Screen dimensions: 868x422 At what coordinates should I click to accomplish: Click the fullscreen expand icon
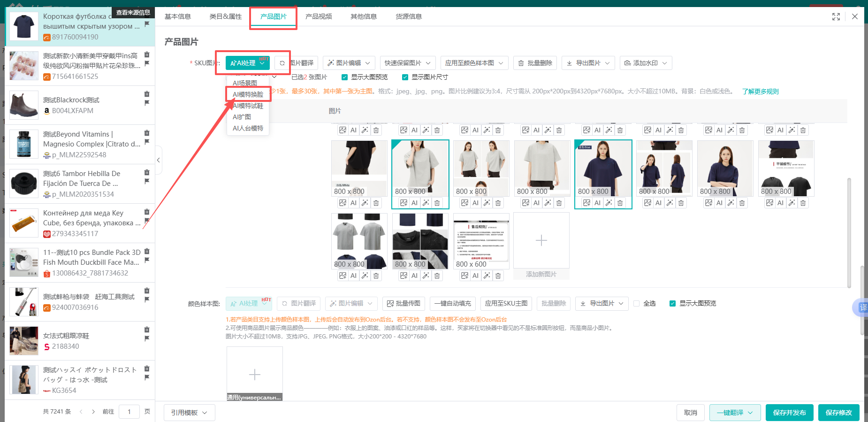click(x=836, y=16)
